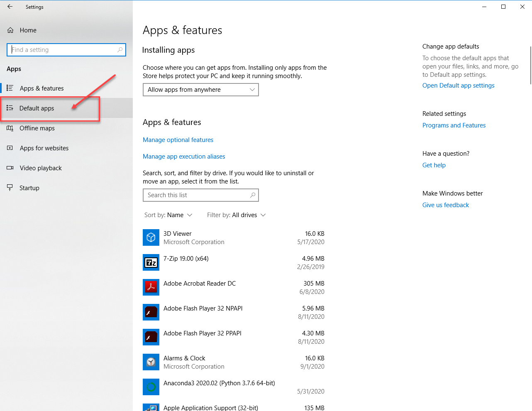Image resolution: width=532 pixels, height=411 pixels.
Task: Focus the Find a setting field
Action: point(66,50)
